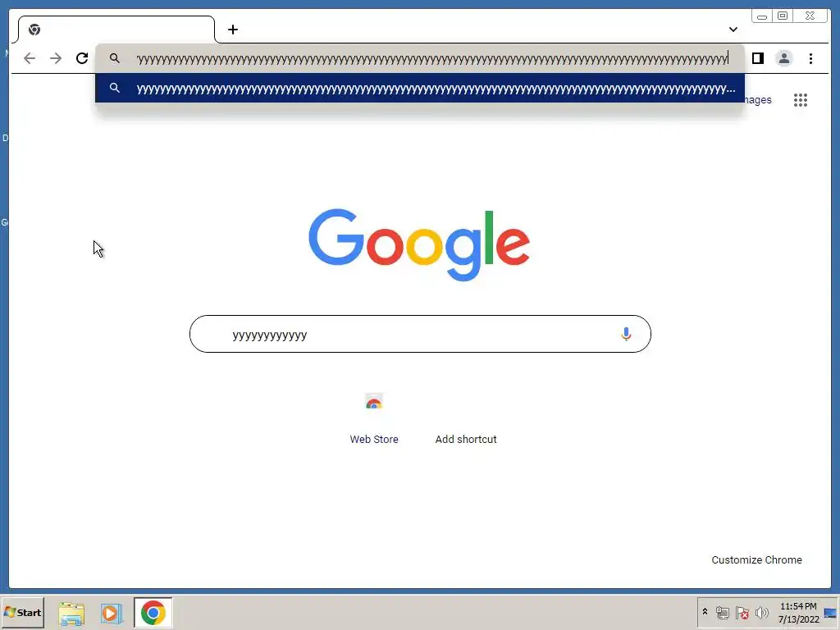Open Customize Chrome
Viewport: 840px width, 630px height.
tap(756, 559)
